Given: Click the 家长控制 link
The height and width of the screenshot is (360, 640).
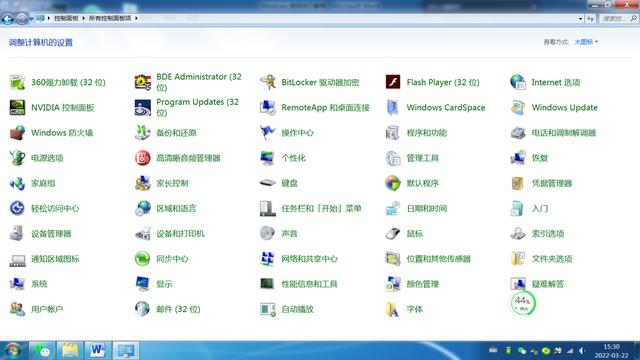Looking at the screenshot, I should [172, 183].
